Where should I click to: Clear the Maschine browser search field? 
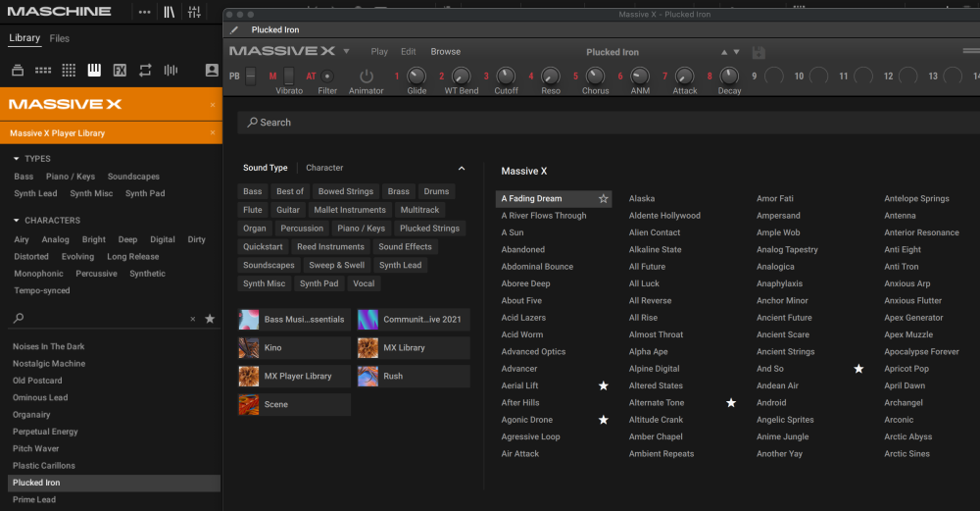pyautogui.click(x=192, y=319)
